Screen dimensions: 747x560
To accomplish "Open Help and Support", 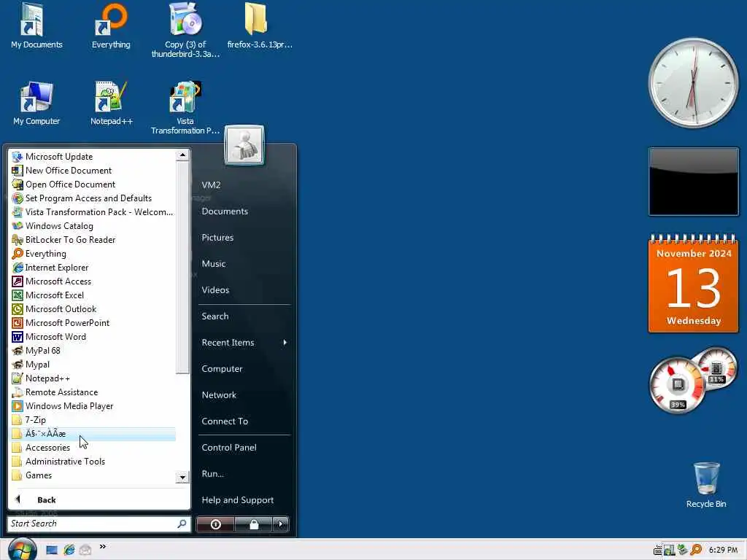I will point(237,499).
